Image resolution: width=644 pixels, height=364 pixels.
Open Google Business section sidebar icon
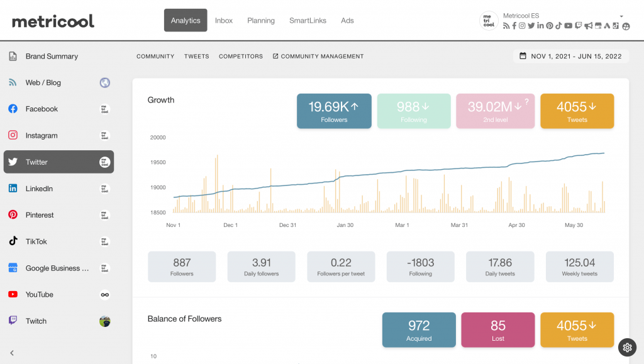(x=13, y=268)
